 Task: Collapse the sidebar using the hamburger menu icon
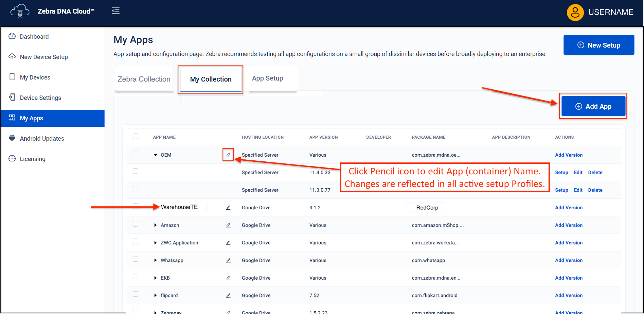pos(115,11)
